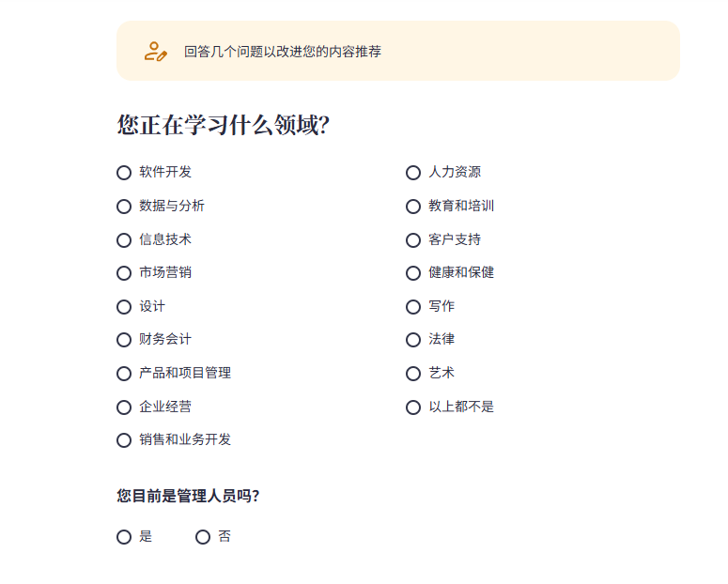This screenshot has width=728, height=584.
Task: Select 教育和培训 option
Action: (x=413, y=207)
